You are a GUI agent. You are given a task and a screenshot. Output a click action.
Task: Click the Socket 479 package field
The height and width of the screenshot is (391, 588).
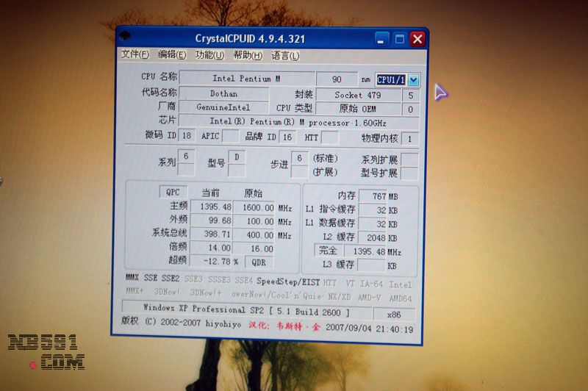pyautogui.click(x=358, y=96)
